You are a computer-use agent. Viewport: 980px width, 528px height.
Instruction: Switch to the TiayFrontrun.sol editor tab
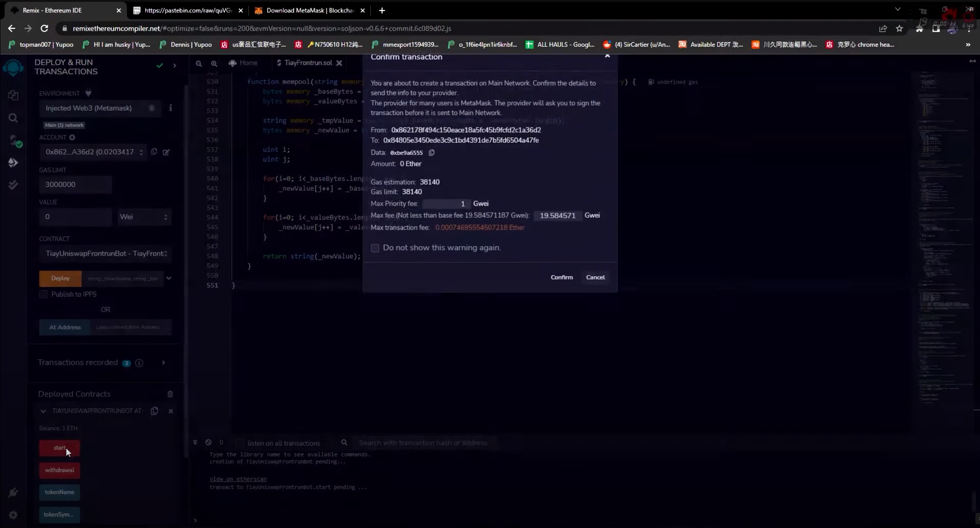[308, 63]
